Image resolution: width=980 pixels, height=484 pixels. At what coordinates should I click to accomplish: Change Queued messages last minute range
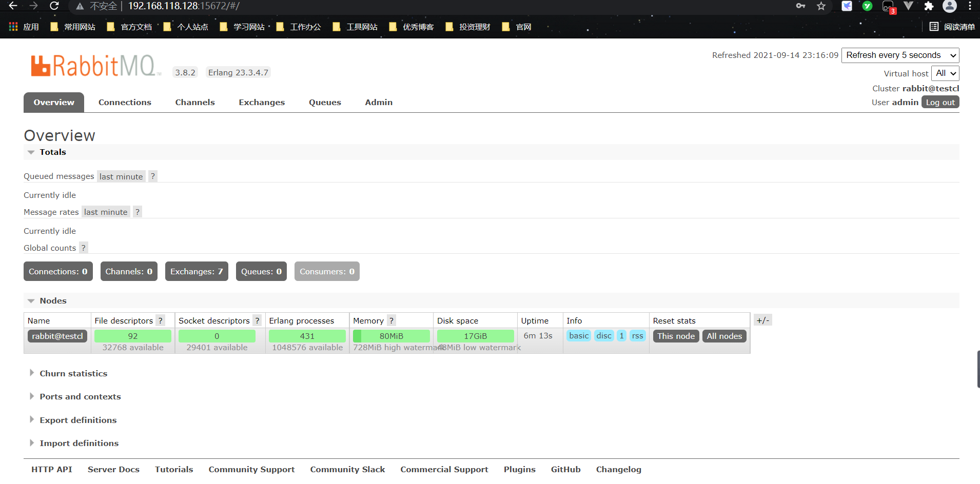(x=121, y=176)
